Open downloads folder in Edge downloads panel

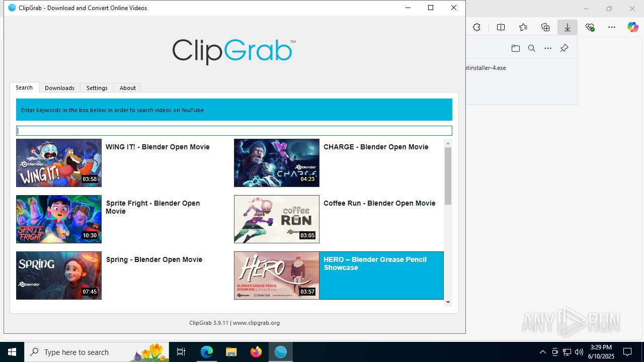click(516, 48)
